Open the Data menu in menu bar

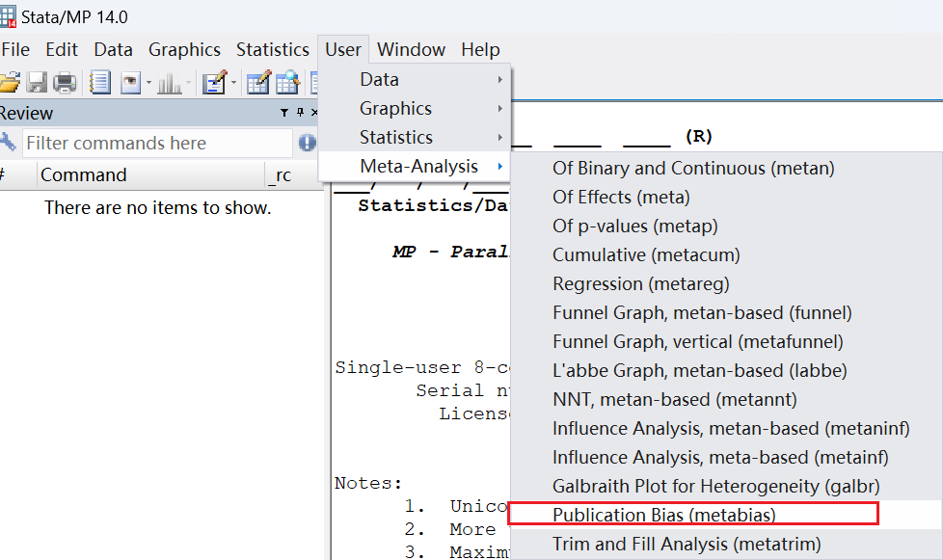pyautogui.click(x=113, y=49)
